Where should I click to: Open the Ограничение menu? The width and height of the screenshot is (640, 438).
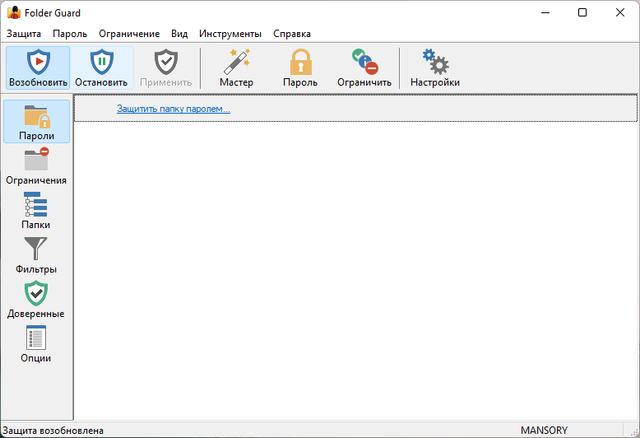click(129, 34)
